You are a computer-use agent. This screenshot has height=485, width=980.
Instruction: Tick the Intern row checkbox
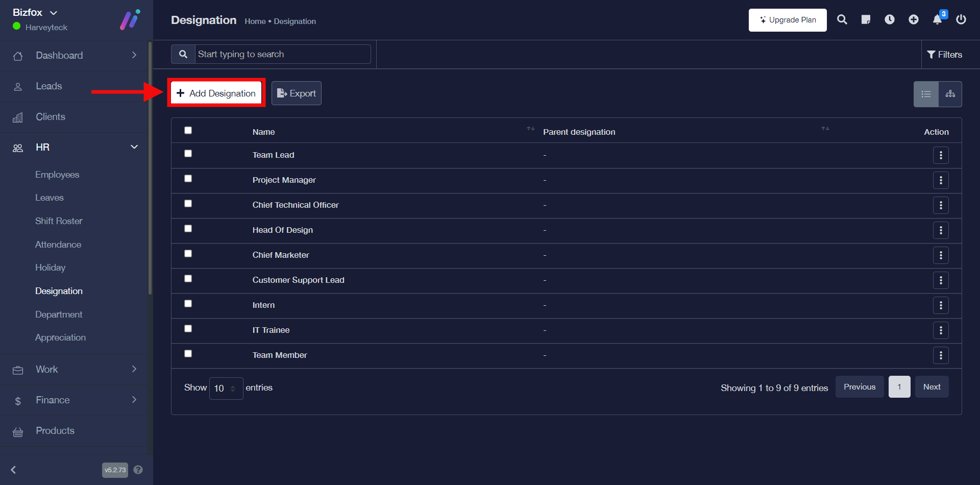pyautogui.click(x=188, y=304)
